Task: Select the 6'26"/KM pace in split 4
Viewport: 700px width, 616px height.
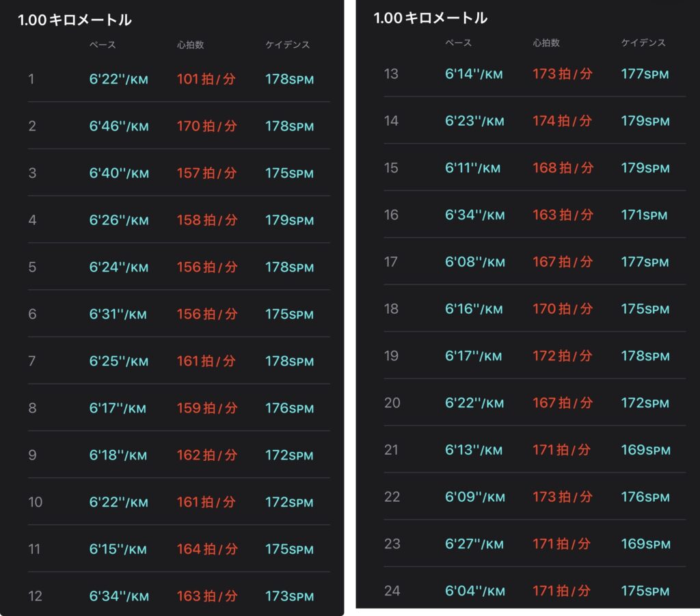Action: click(119, 219)
